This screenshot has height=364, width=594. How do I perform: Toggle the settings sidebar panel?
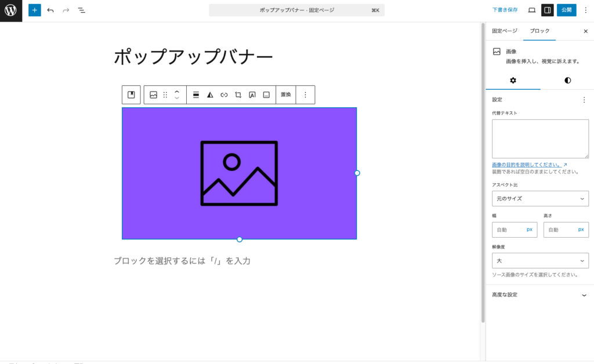pos(546,10)
